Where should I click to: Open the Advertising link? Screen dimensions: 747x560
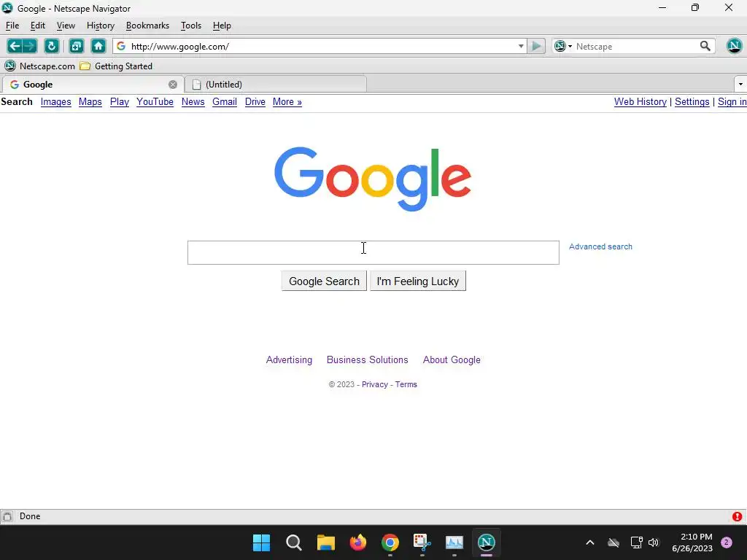coord(289,360)
